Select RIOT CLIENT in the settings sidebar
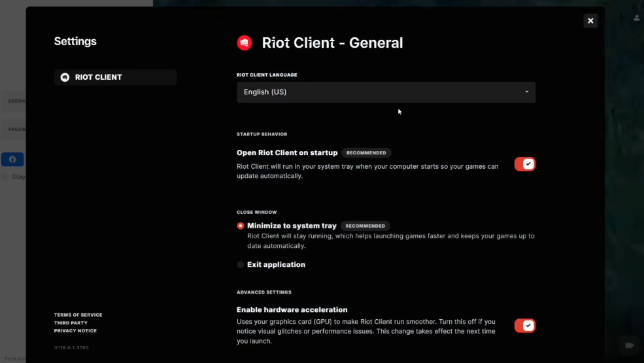Image resolution: width=644 pixels, height=363 pixels. 115,77
